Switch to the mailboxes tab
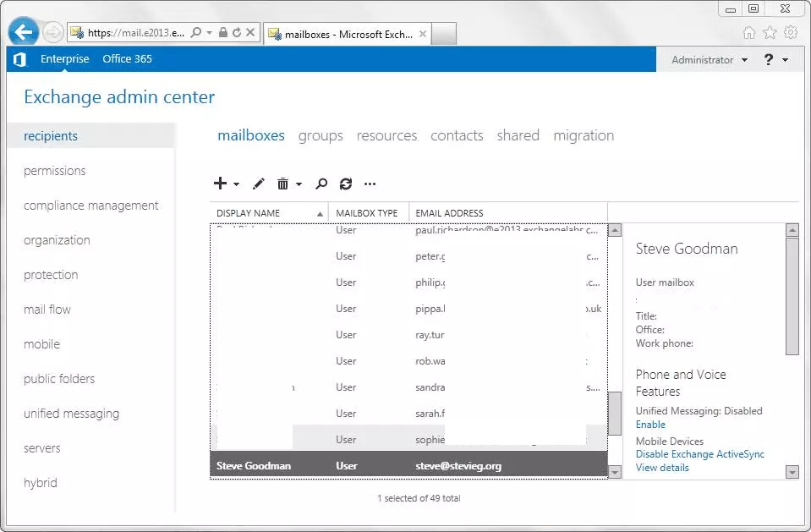This screenshot has height=532, width=811. [251, 135]
